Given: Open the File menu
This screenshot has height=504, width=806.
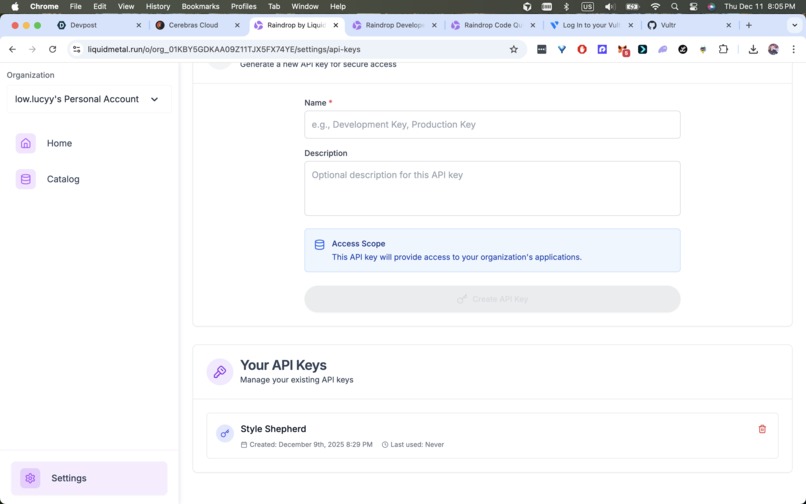Looking at the screenshot, I should point(76,7).
